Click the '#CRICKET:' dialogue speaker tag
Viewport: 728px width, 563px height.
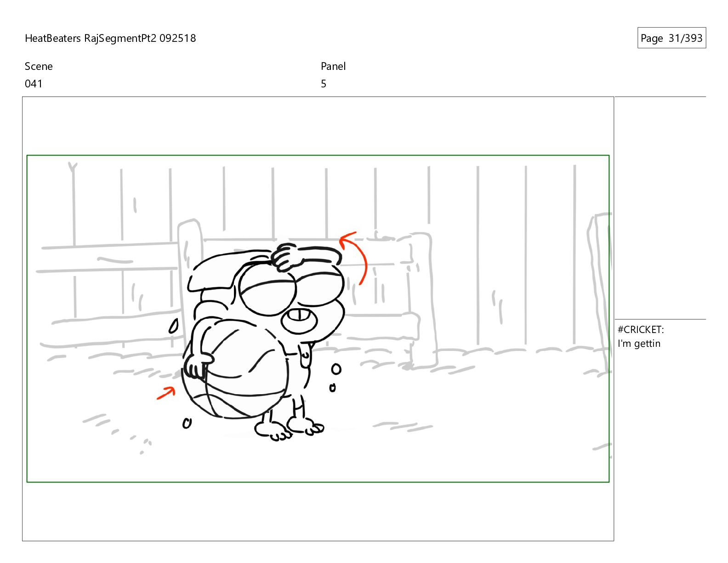click(x=641, y=329)
